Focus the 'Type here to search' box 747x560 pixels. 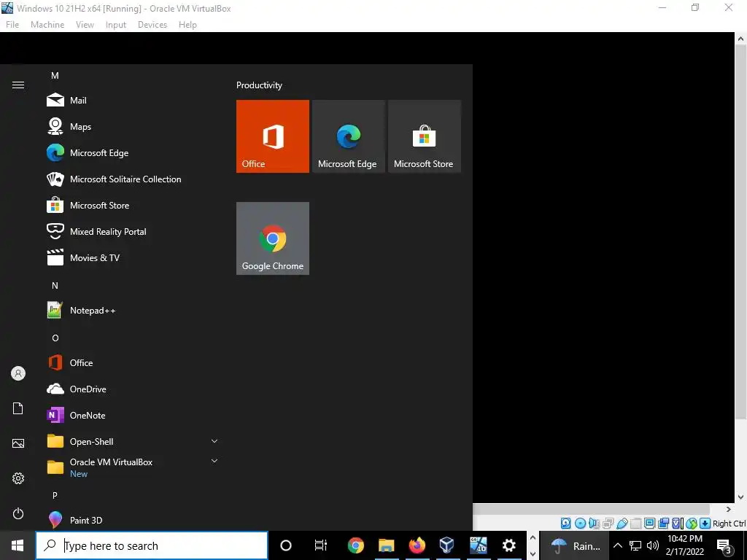152,545
